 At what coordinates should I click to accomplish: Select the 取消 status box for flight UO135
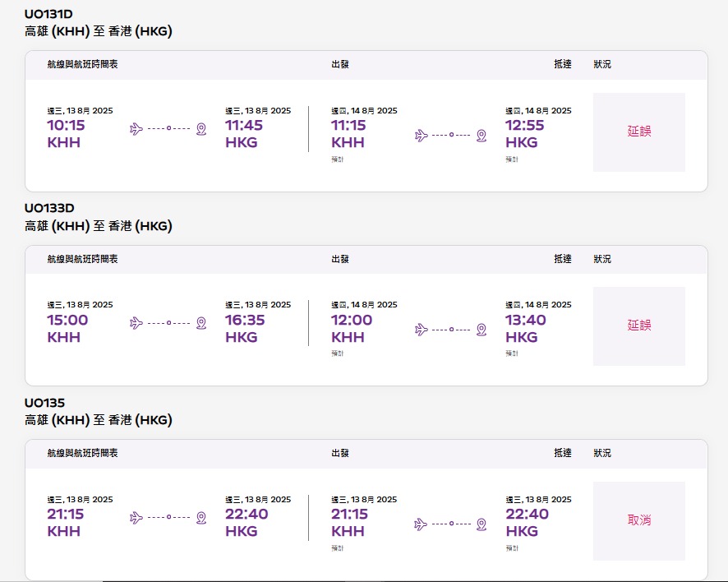pos(639,520)
